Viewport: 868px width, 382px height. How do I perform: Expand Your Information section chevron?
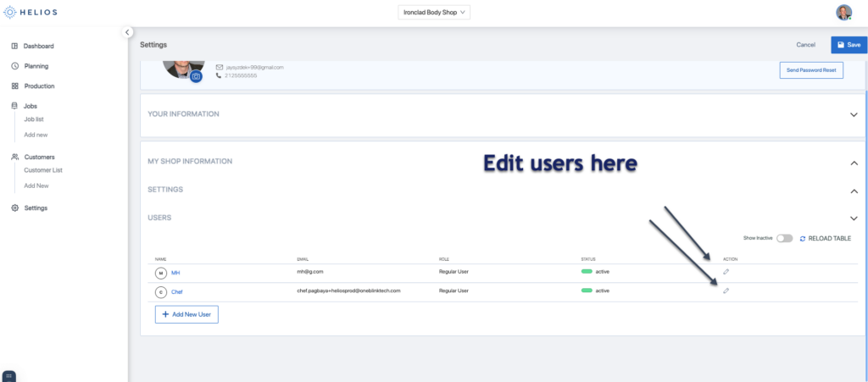coord(854,114)
